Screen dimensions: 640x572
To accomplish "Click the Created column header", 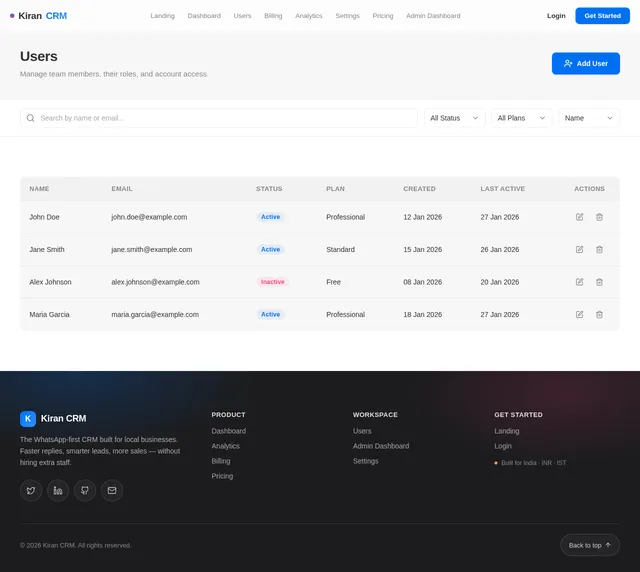I will point(419,189).
